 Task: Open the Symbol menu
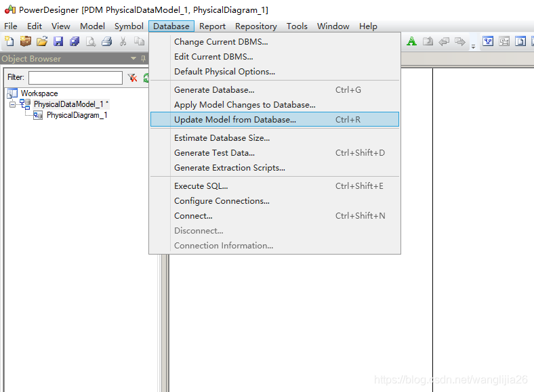pyautogui.click(x=129, y=26)
